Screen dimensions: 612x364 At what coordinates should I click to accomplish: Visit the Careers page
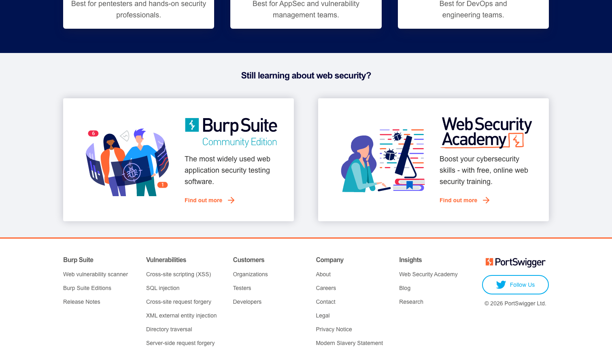tap(326, 288)
